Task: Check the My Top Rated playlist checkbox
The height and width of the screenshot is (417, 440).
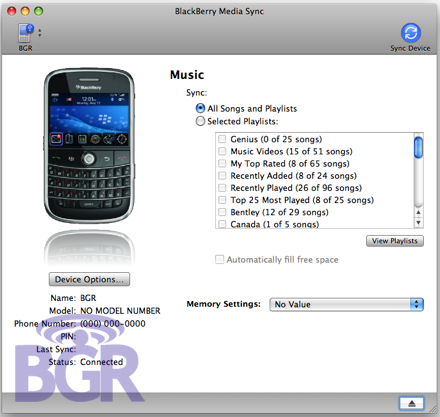Action: (x=222, y=163)
